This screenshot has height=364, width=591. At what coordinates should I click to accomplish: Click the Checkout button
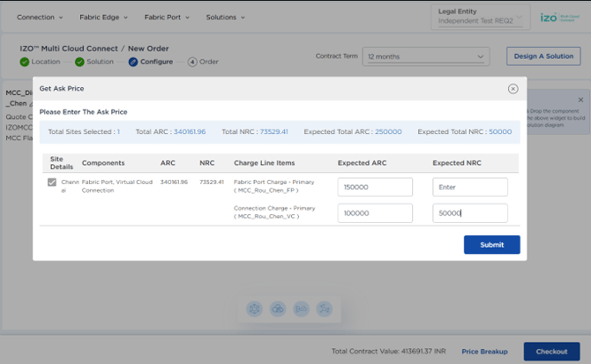551,351
